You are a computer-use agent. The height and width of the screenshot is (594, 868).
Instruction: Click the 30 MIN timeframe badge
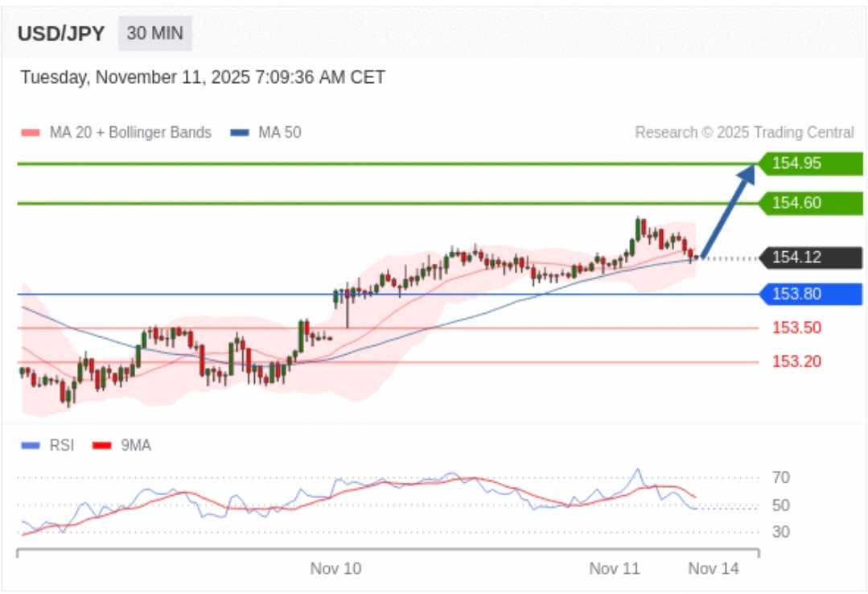155,34
